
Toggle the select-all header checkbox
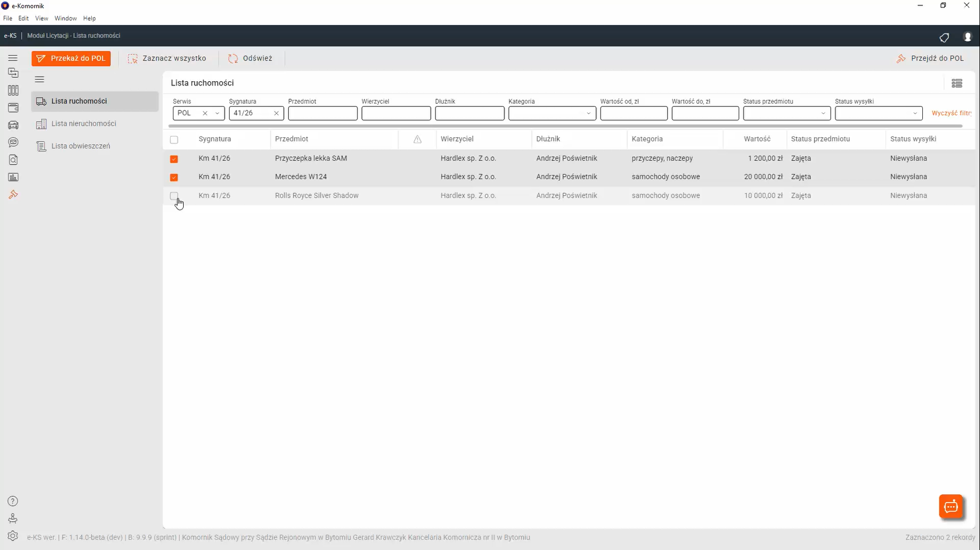174,140
